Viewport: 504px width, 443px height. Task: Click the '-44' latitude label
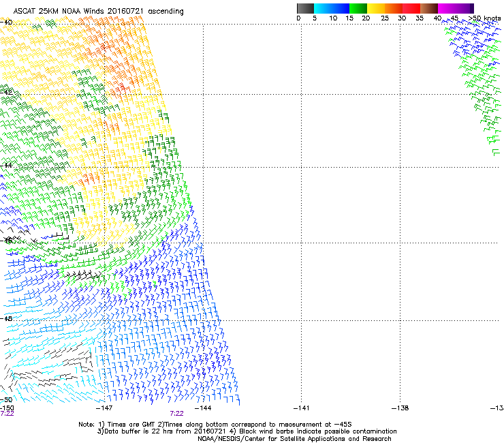[6, 166]
